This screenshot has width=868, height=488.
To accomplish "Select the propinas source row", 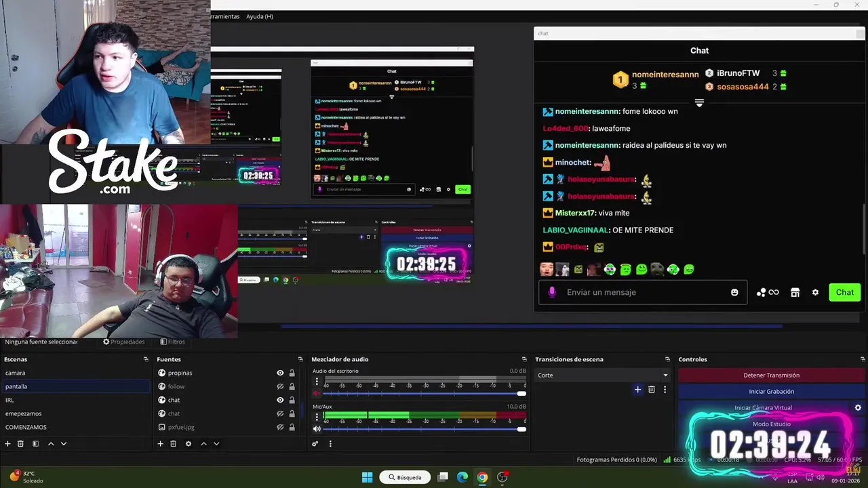I will coord(226,373).
